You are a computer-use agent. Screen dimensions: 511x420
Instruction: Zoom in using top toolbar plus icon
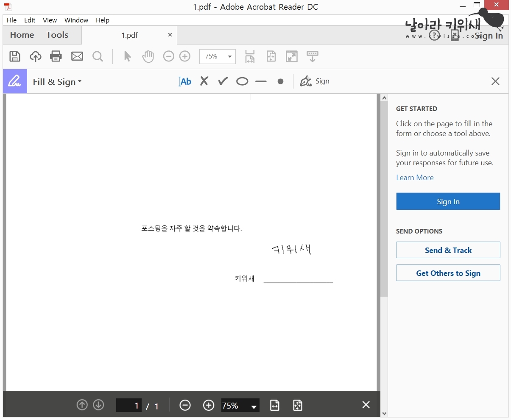coord(185,56)
